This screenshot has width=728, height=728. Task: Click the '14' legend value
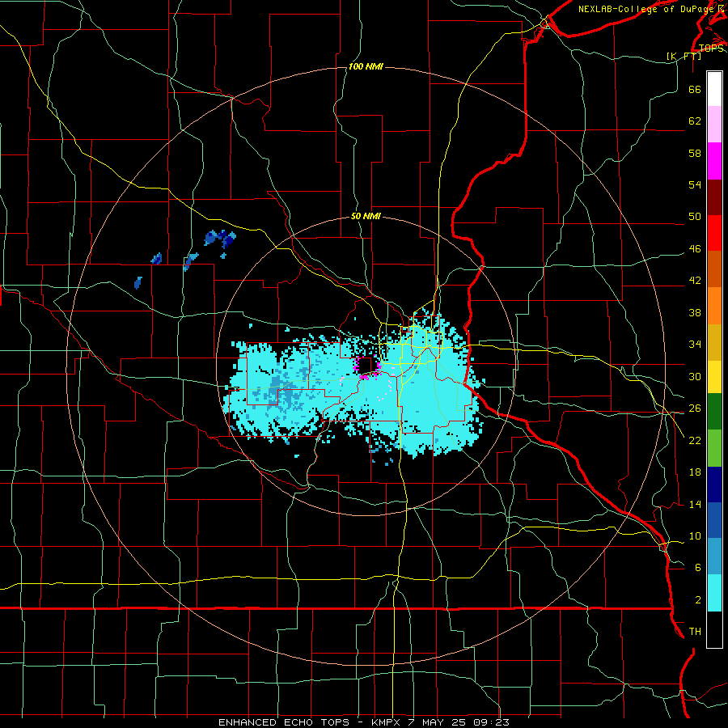(695, 504)
